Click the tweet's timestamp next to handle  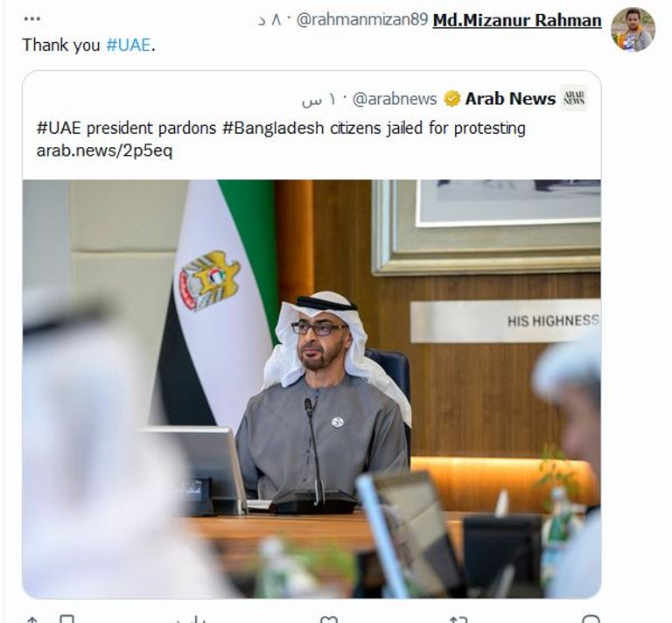270,20
